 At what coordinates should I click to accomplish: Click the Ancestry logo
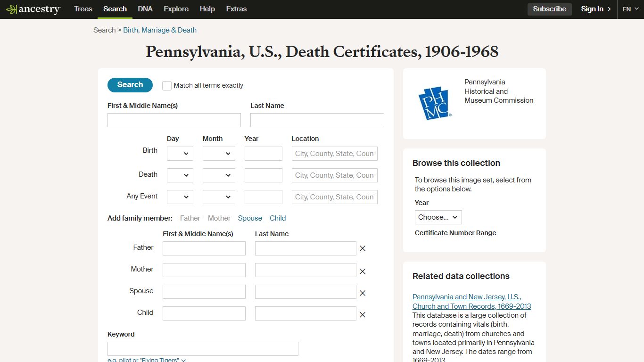point(33,9)
